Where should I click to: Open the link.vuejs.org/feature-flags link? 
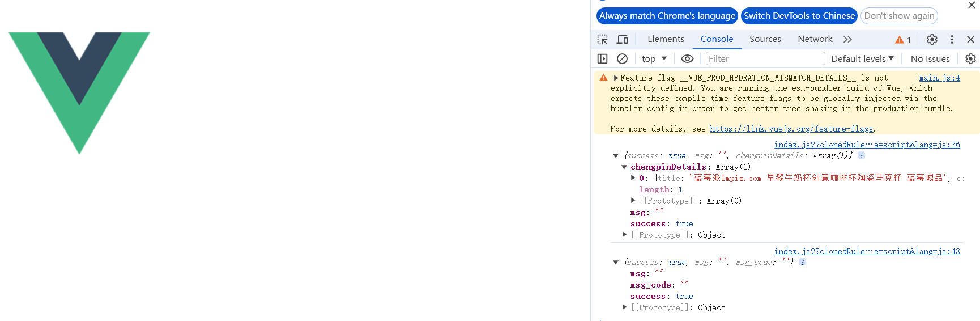791,129
